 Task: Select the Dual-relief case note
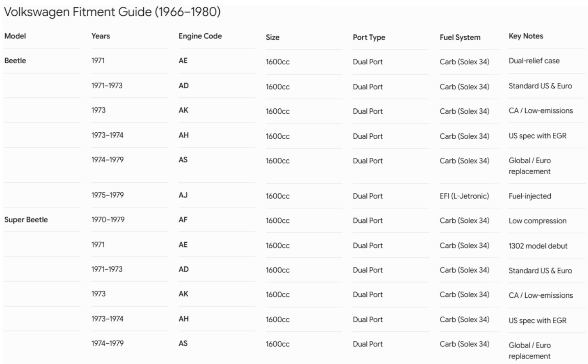(x=534, y=61)
